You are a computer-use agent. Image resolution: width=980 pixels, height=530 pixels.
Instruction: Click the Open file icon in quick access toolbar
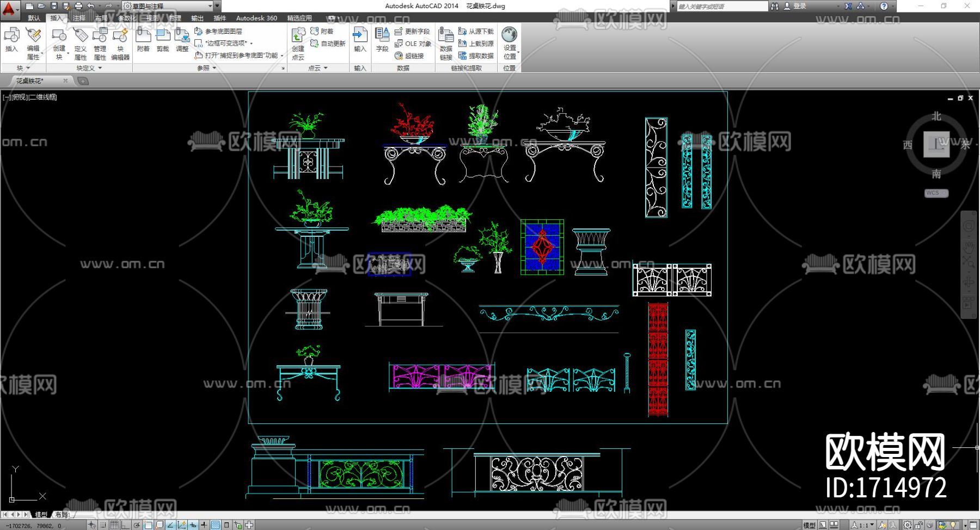41,6
